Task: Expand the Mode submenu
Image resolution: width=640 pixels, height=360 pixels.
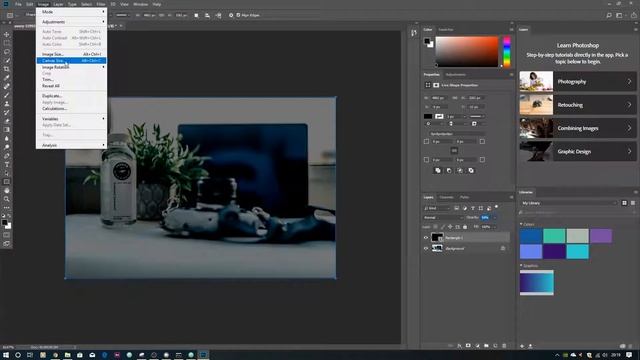Action: pos(71,12)
